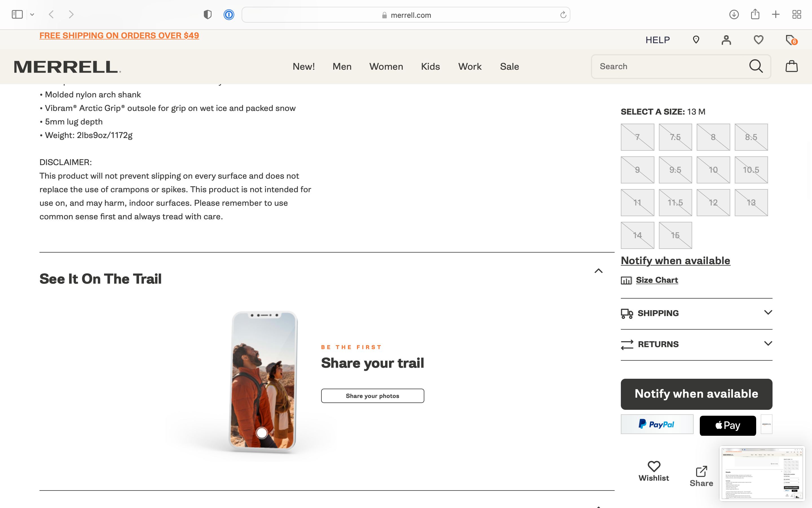Screen dimensions: 812x508
Task: Select size 8.5
Action: pos(751,137)
